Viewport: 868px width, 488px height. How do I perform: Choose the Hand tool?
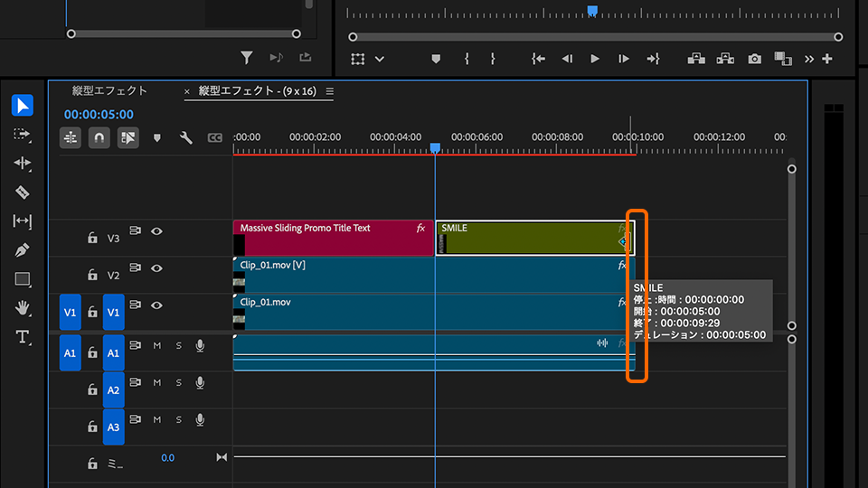(23, 307)
